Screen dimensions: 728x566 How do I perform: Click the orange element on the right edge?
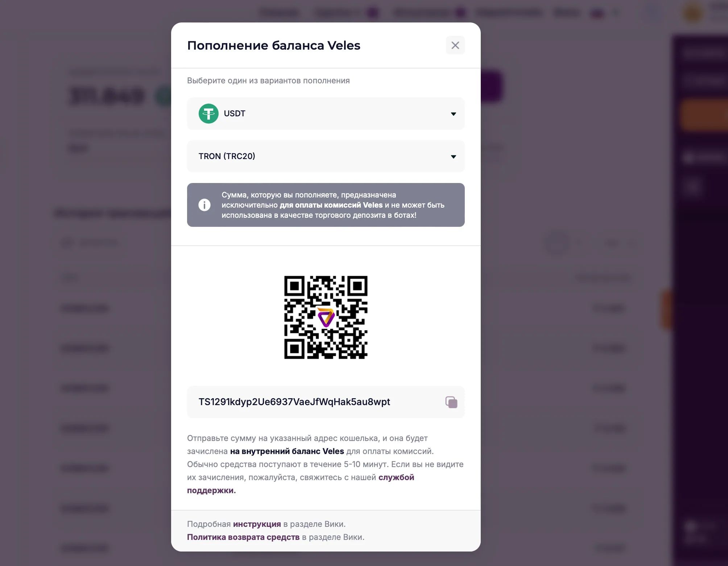click(666, 310)
